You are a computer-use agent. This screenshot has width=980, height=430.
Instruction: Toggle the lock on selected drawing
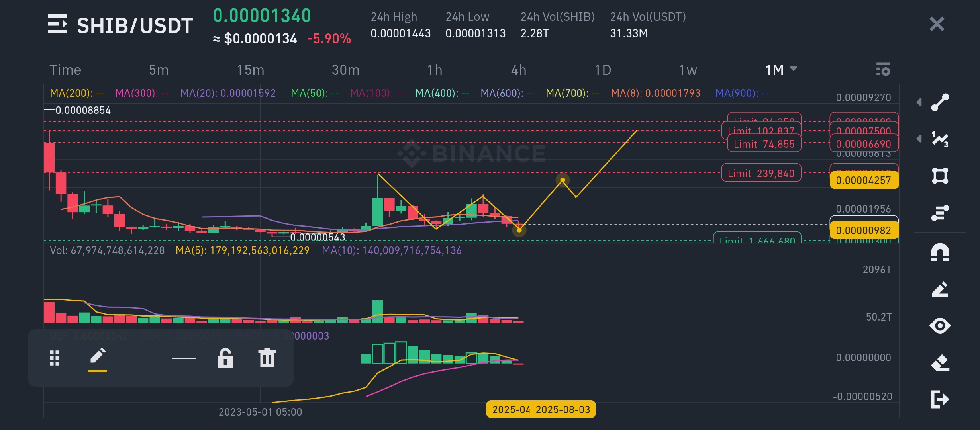pyautogui.click(x=225, y=358)
